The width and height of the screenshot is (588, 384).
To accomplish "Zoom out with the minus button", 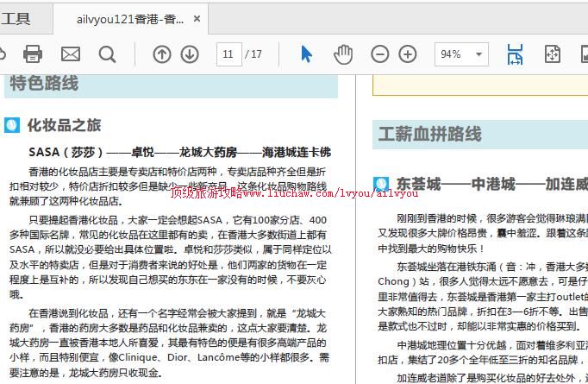I will [x=380, y=54].
